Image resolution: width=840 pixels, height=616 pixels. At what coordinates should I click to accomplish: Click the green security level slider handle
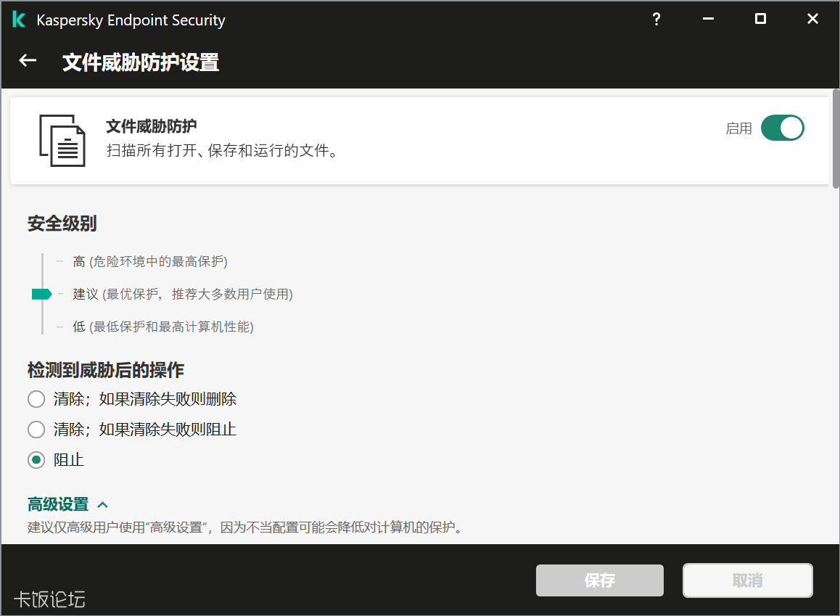click(x=42, y=294)
